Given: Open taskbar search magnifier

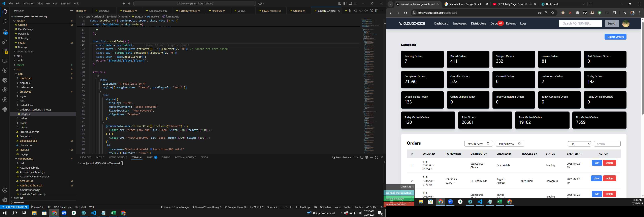Looking at the screenshot, I should [14, 213].
